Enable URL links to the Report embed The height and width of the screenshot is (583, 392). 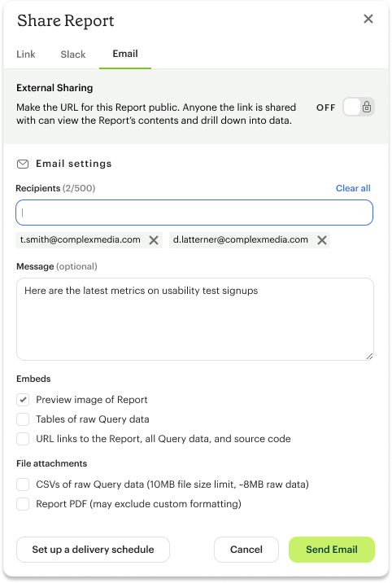coord(23,439)
